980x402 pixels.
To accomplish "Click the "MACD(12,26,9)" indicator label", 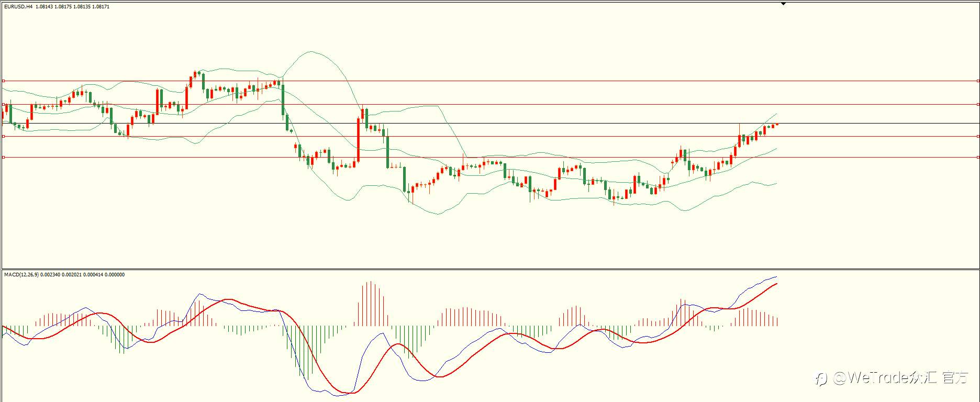I will 21,275.
